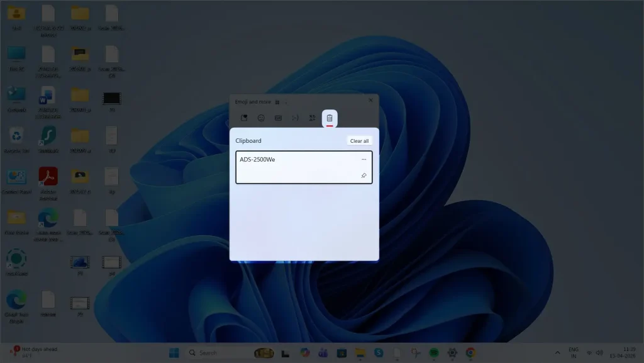Open more options for the ADS-2500We entry

(363, 159)
